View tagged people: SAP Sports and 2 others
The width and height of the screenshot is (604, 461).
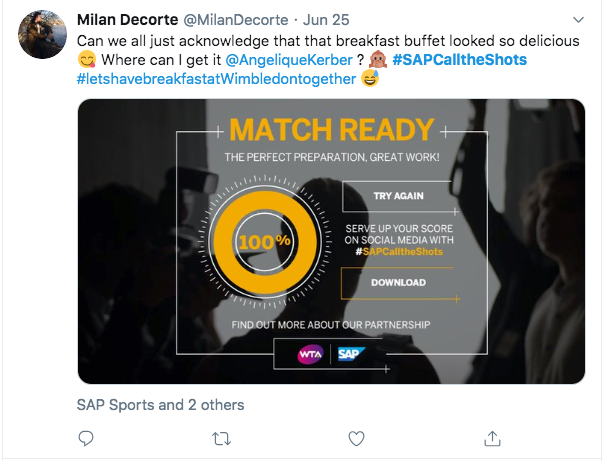click(160, 405)
